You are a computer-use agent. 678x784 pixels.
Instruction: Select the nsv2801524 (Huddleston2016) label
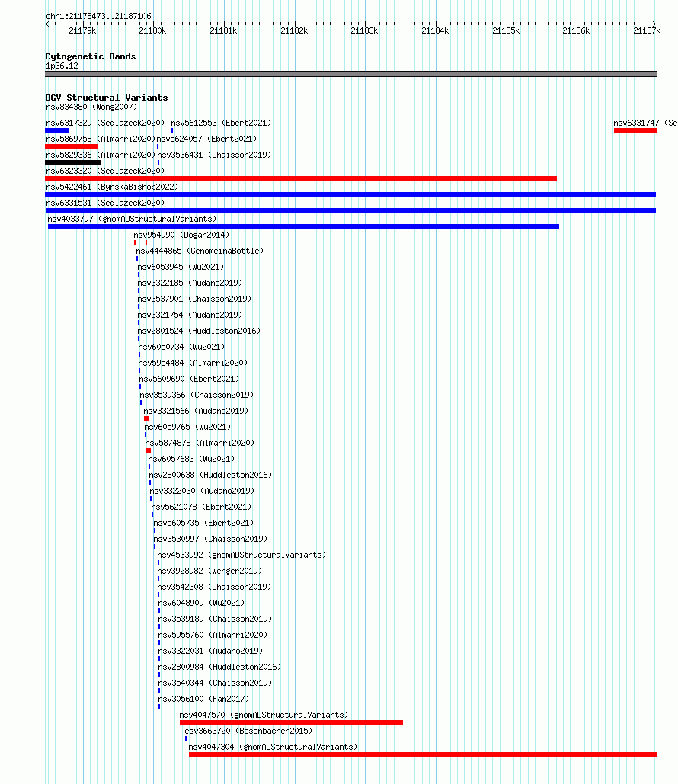click(199, 331)
